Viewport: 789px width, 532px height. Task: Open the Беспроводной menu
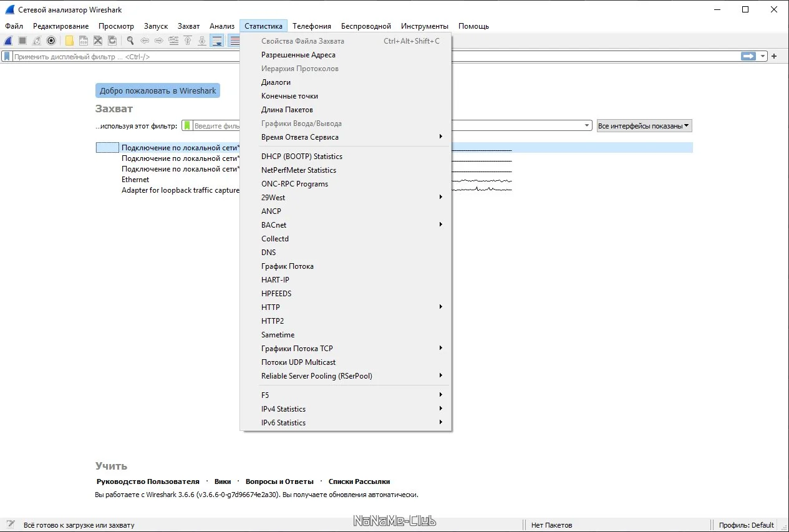(x=366, y=26)
